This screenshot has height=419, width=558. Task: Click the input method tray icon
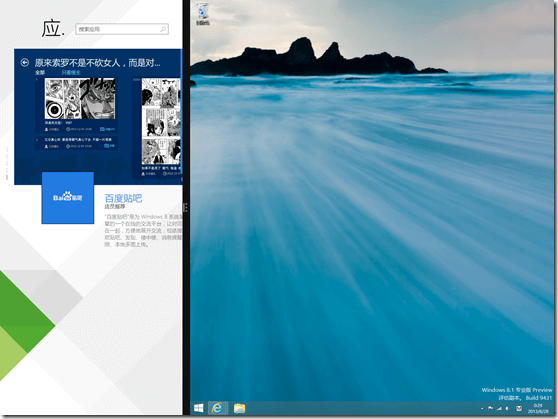519,408
